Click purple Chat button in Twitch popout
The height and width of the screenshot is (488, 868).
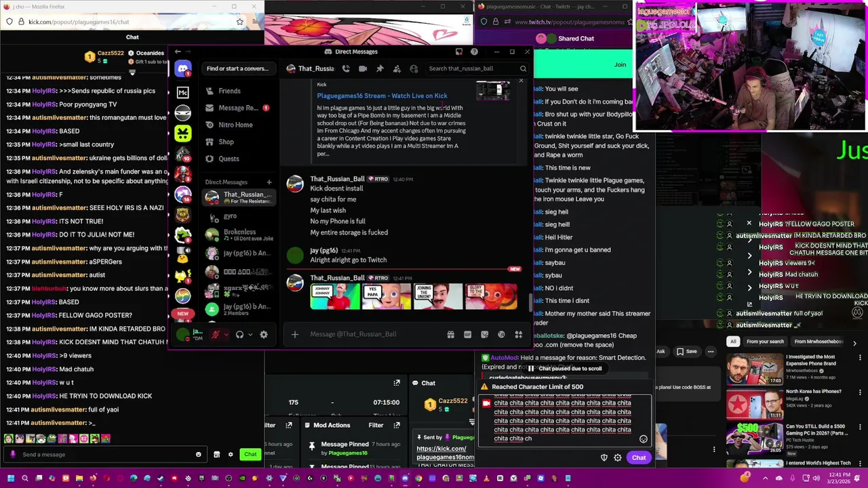pos(639,457)
